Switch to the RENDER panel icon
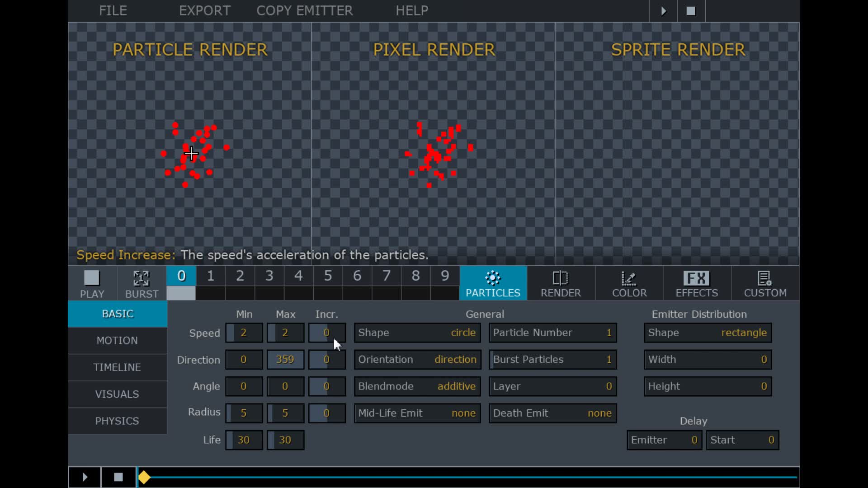The width and height of the screenshot is (868, 488). 561,283
